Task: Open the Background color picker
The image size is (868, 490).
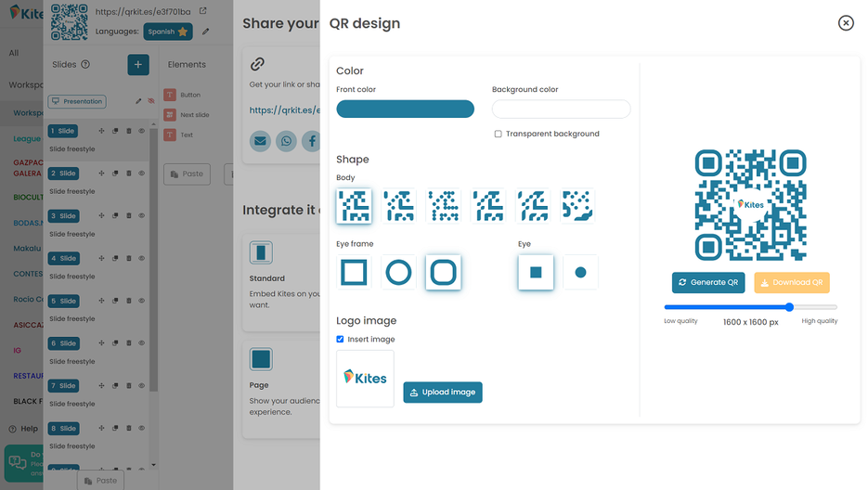Action: coord(561,110)
